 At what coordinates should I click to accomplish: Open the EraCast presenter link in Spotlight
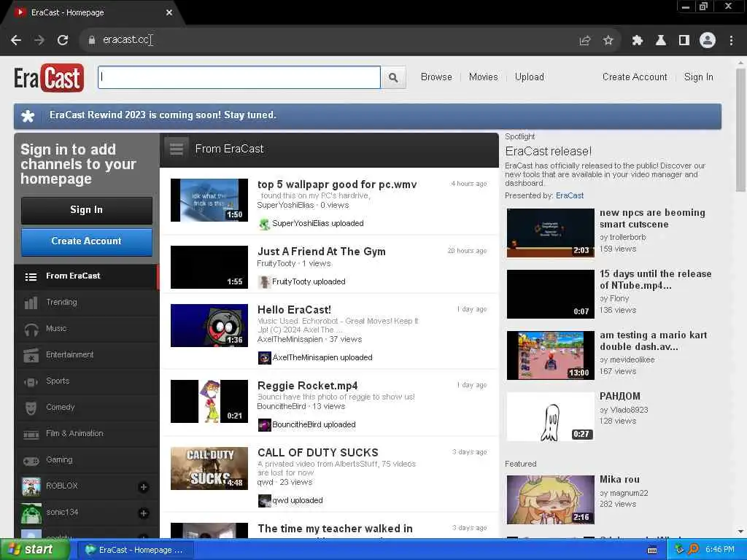point(570,195)
